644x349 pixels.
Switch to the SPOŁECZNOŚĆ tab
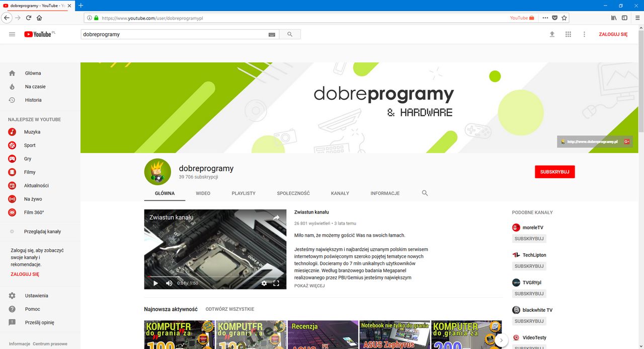pos(293,193)
